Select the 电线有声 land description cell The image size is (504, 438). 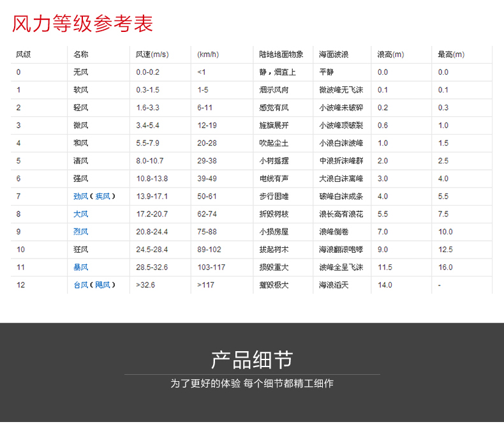[274, 179]
